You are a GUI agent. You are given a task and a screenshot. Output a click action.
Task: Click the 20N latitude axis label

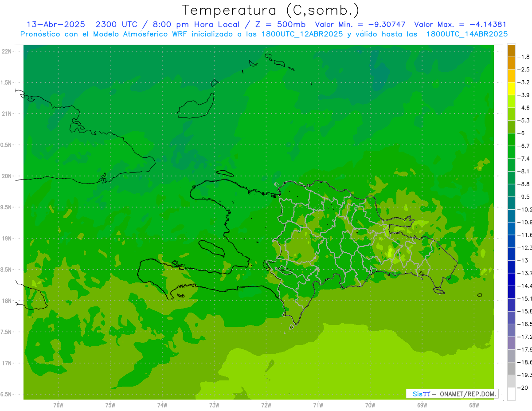click(x=8, y=176)
